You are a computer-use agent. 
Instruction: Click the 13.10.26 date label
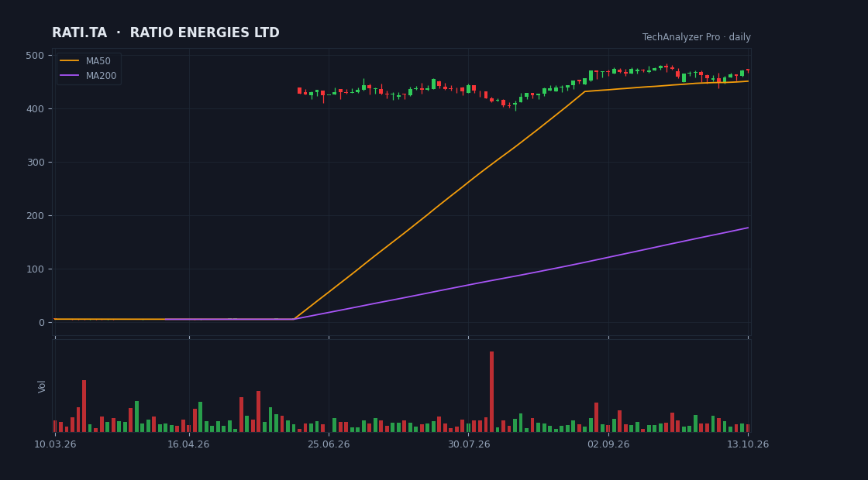(748, 444)
